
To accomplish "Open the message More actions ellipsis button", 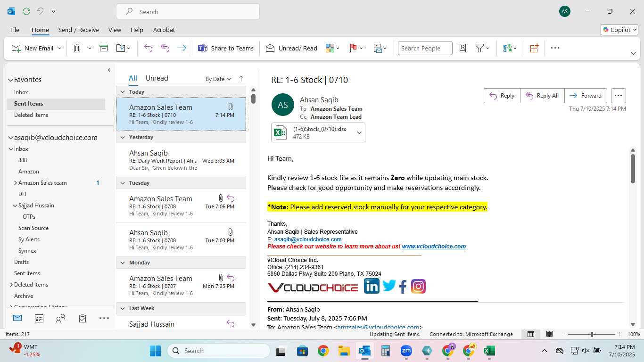I will pyautogui.click(x=619, y=96).
